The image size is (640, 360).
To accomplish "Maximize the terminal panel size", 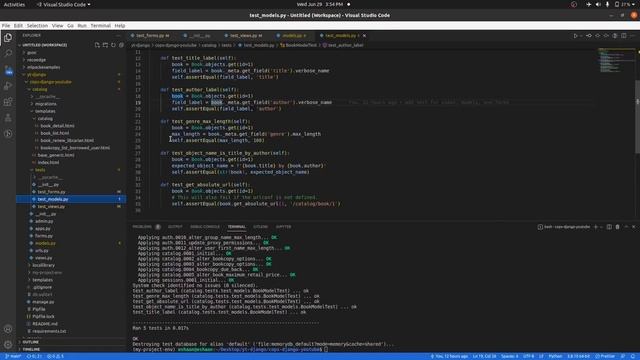I will [626, 227].
